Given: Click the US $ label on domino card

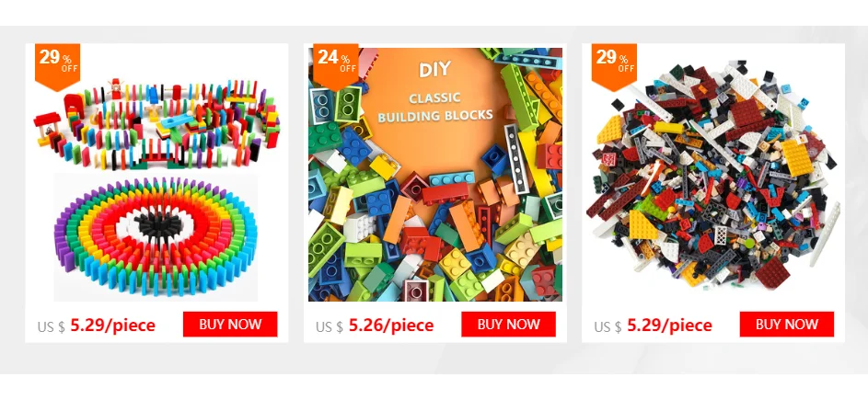Looking at the screenshot, I should click(x=51, y=327).
